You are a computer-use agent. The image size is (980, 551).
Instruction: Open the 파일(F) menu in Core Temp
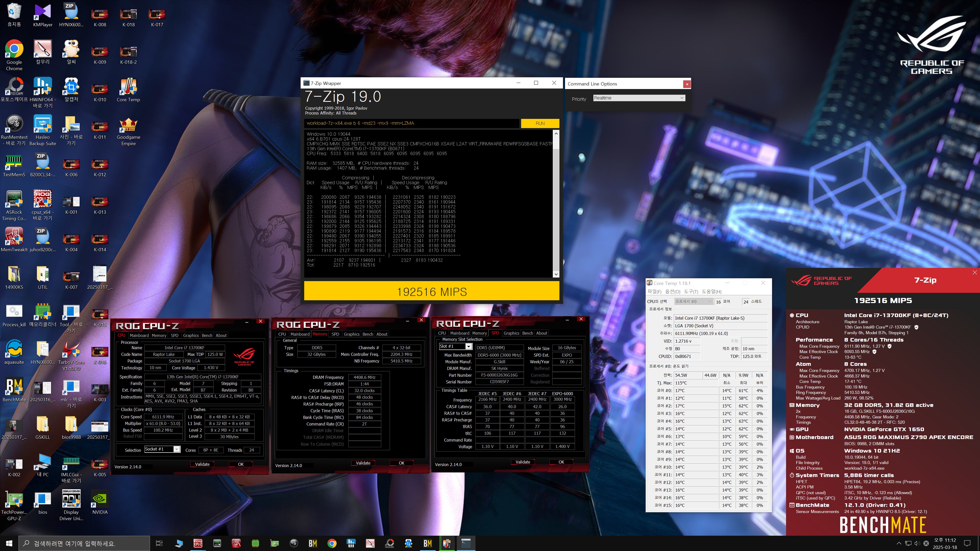654,292
